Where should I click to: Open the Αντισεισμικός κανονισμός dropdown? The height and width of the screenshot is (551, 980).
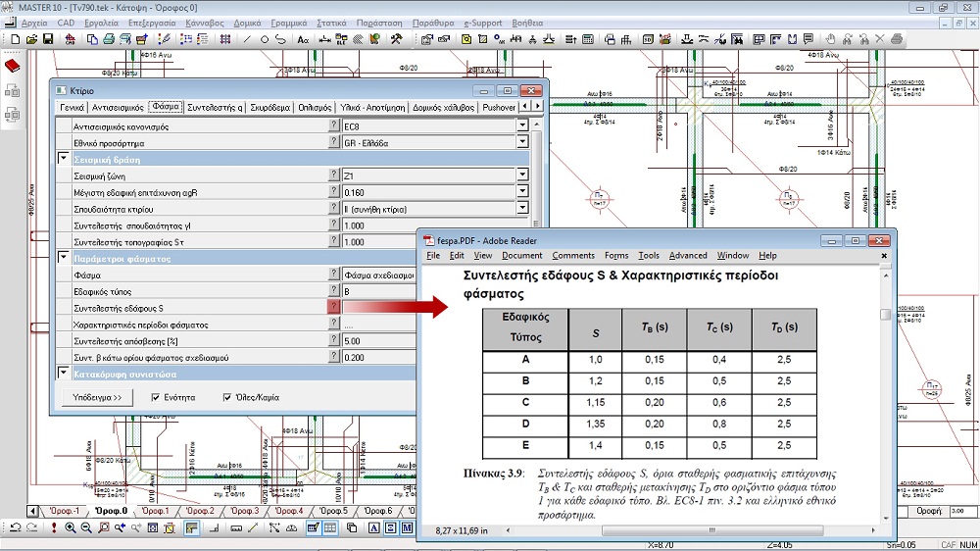click(522, 125)
